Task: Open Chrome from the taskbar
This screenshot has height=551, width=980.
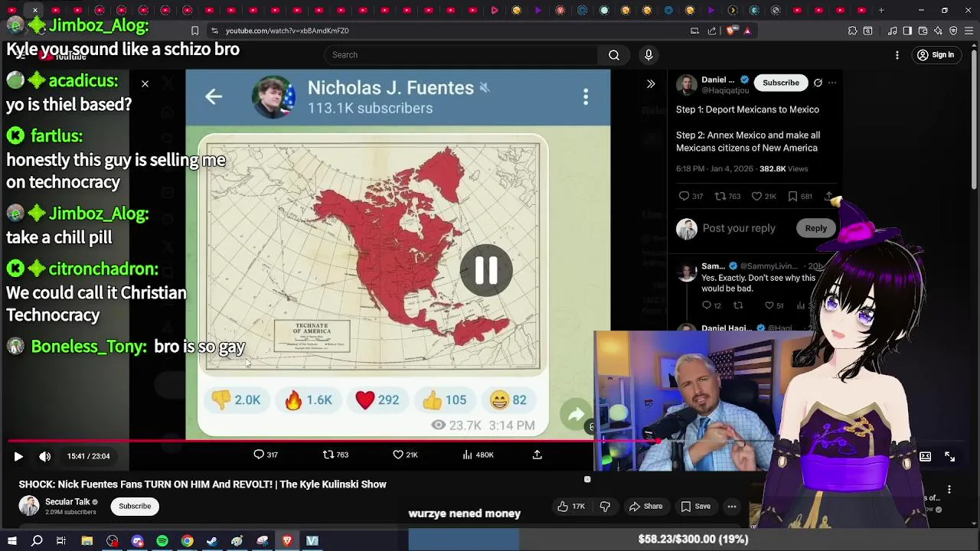Action: click(x=187, y=541)
